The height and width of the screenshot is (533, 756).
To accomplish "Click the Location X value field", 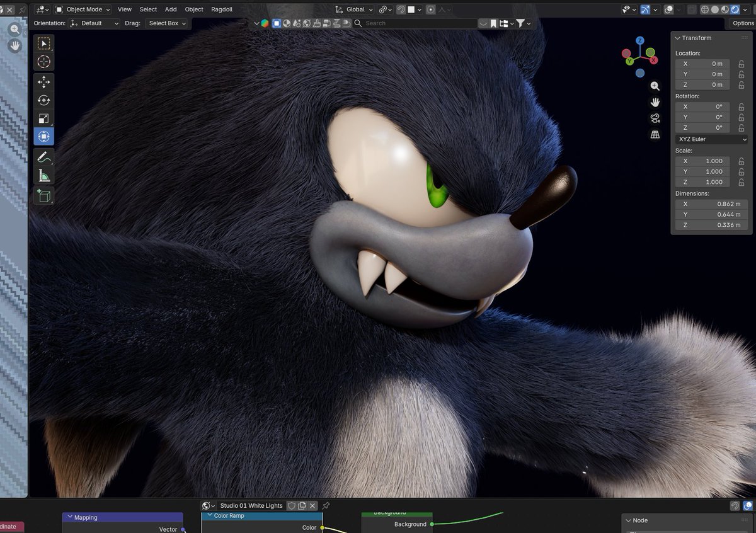I will [x=702, y=64].
